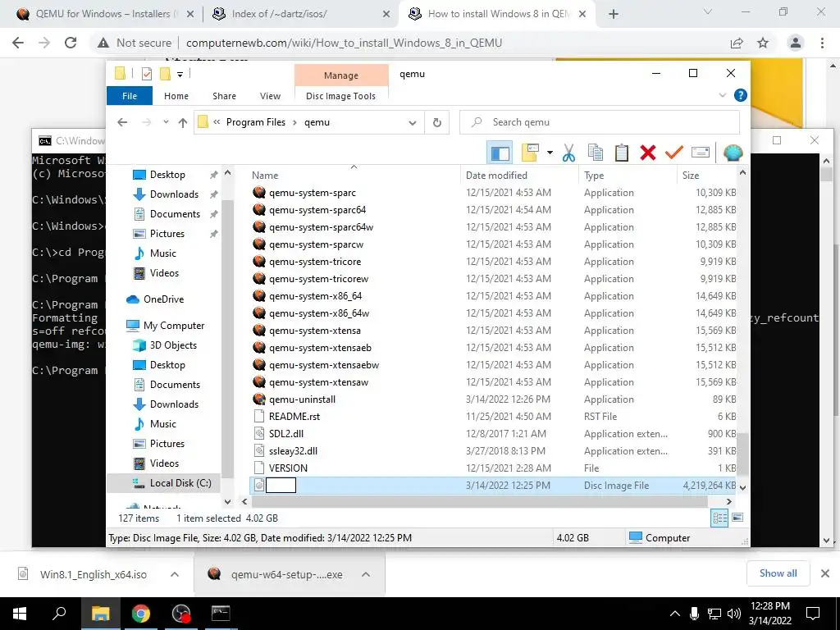Switch to QEMU for Windows Installers tab
The width and height of the screenshot is (840, 630).
pyautogui.click(x=104, y=14)
